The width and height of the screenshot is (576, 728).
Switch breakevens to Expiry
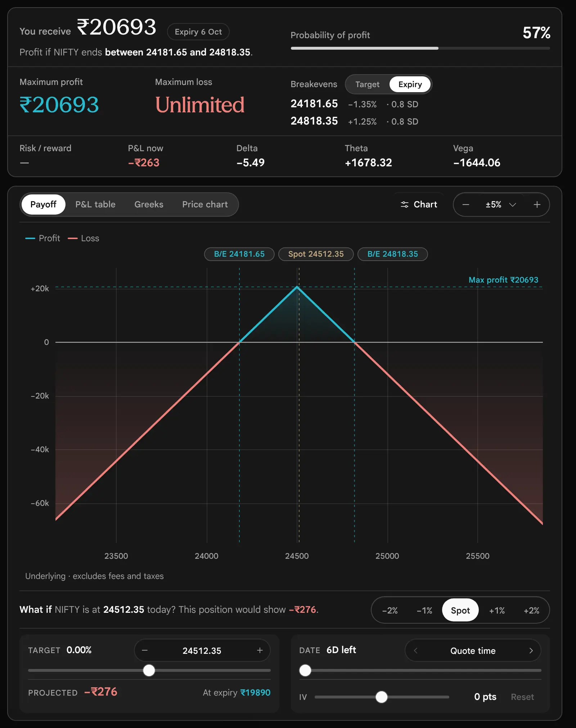(410, 84)
